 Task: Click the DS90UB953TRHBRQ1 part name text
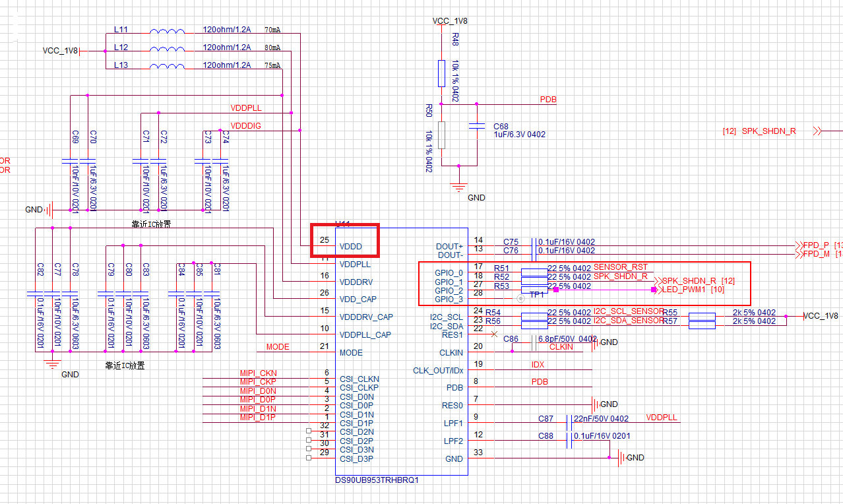pos(377,480)
